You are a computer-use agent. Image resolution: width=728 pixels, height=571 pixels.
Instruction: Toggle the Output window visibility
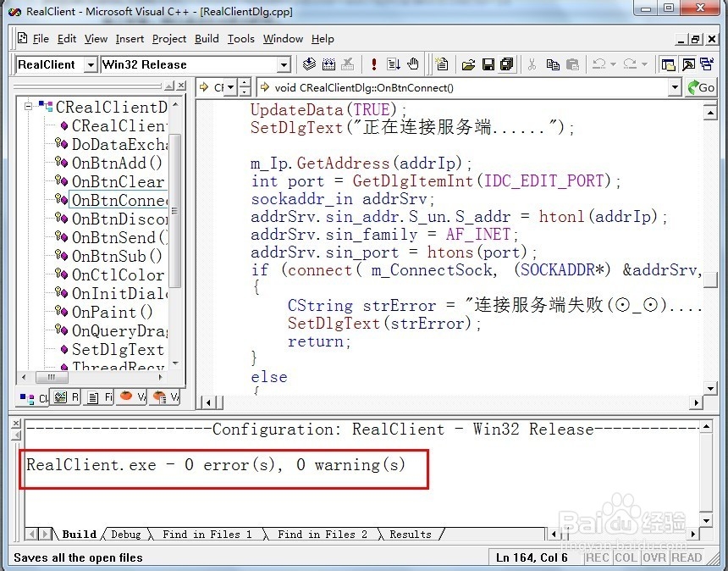click(x=687, y=64)
